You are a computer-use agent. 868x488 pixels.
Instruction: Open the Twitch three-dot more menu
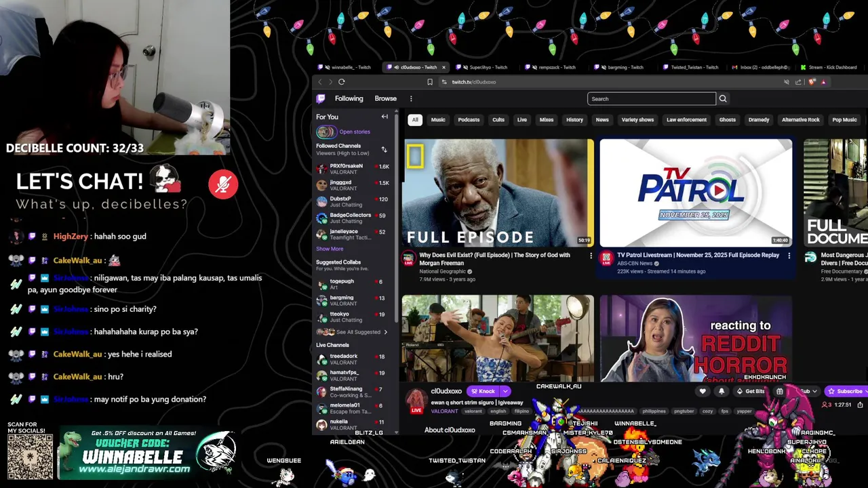click(x=411, y=99)
